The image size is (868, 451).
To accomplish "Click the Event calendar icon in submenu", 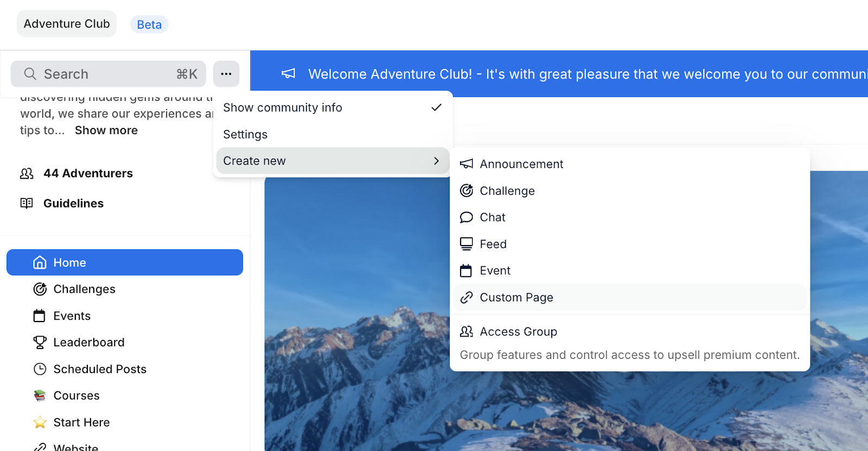I will point(466,270).
